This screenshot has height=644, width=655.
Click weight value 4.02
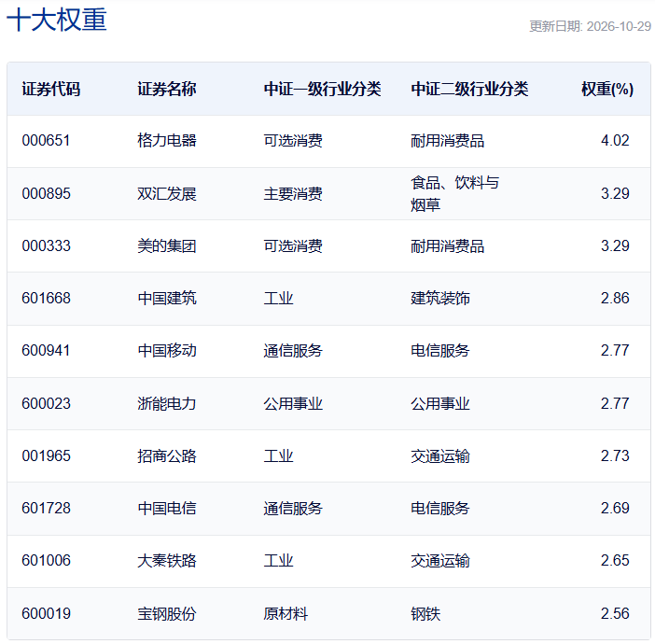pos(615,140)
